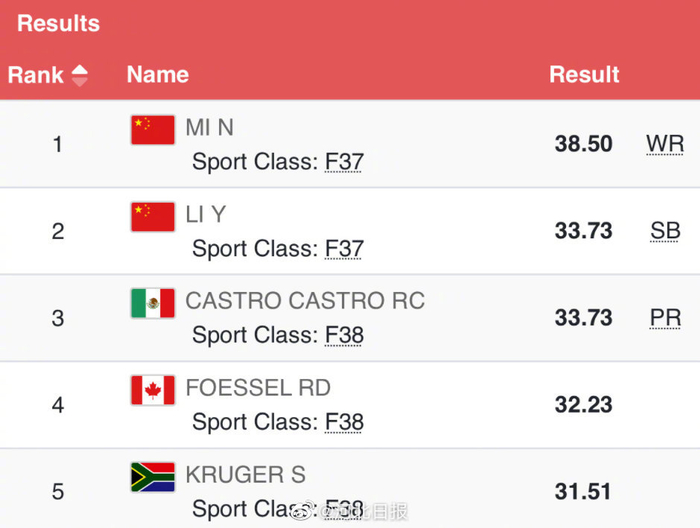
Task: Click the PR record abbreviation
Action: pyautogui.click(x=665, y=318)
